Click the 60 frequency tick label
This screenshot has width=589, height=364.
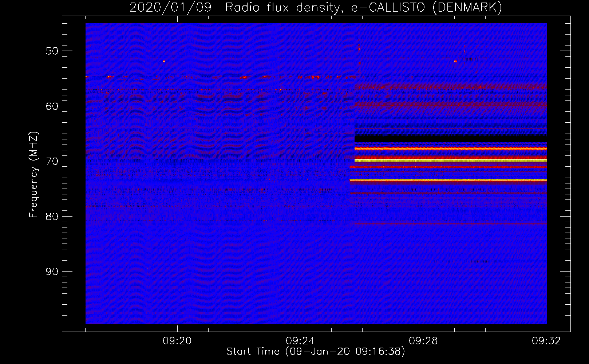pos(52,106)
